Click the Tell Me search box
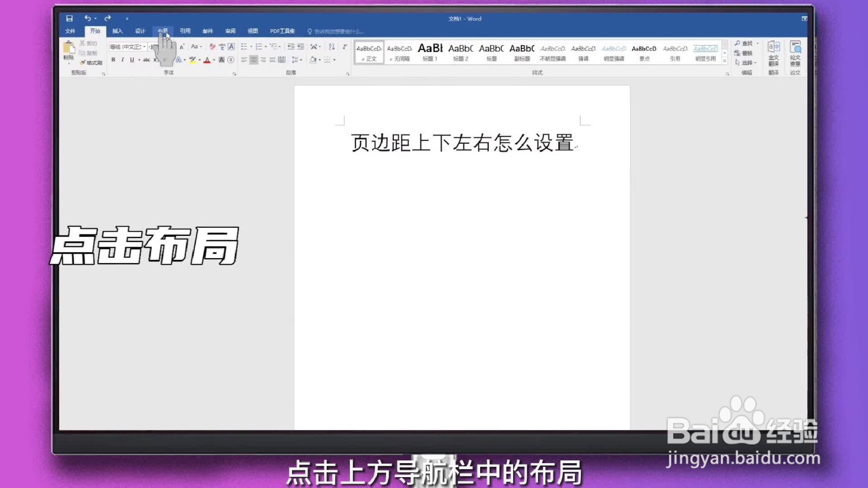This screenshot has width=868, height=488. 336,30
